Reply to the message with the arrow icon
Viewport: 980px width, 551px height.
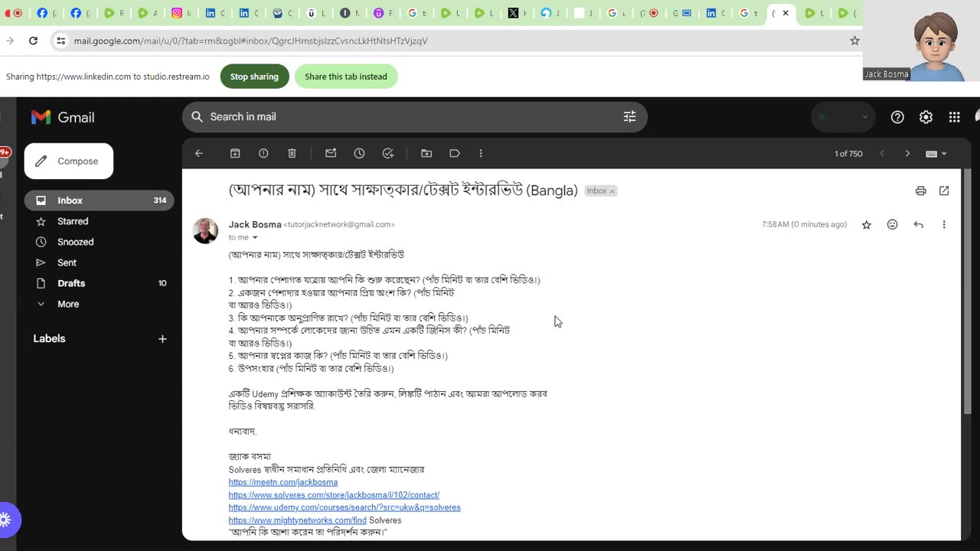pos(918,225)
